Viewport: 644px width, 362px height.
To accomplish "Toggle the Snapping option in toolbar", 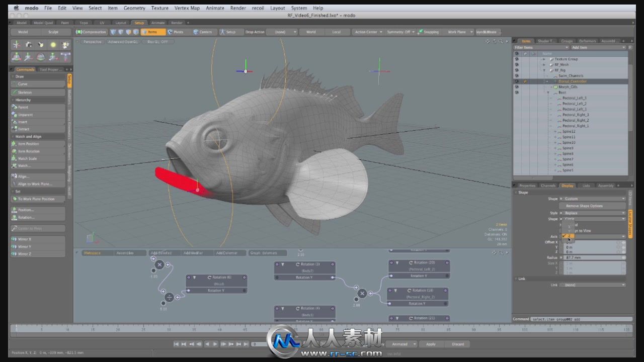I will coord(429,32).
